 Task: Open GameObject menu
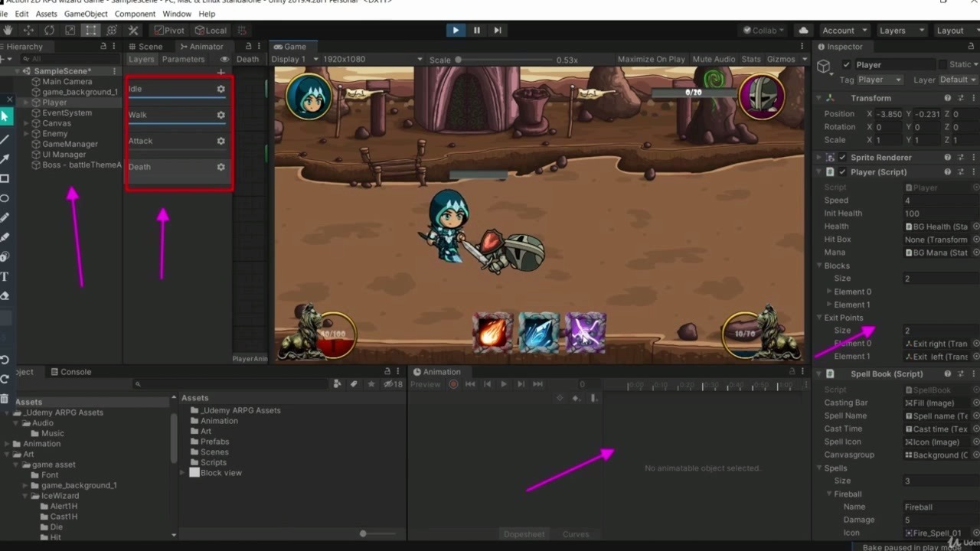[85, 14]
